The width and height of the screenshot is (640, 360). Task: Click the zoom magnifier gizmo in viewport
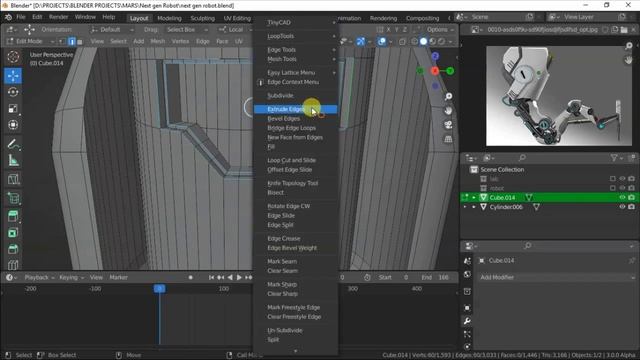coord(448,96)
